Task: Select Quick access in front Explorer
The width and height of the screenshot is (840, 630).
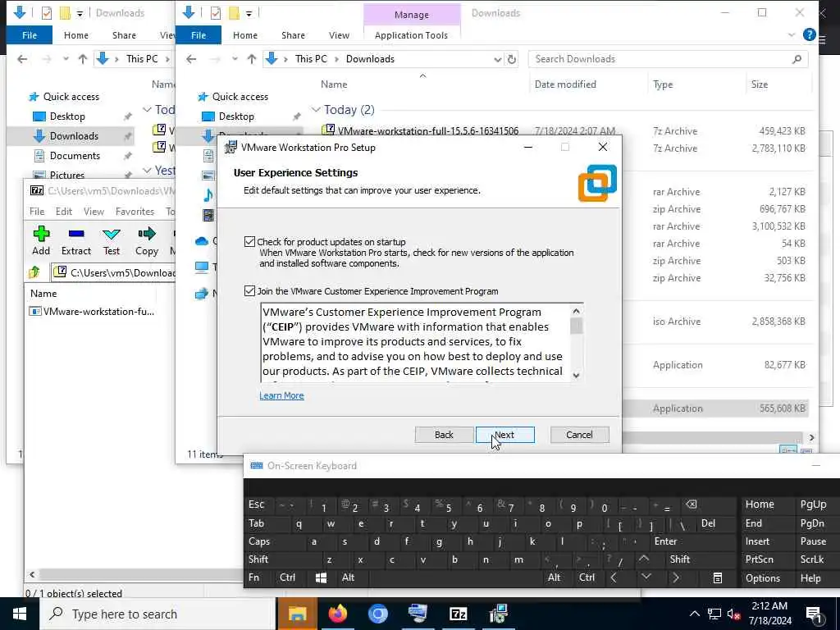Action: pos(240,97)
